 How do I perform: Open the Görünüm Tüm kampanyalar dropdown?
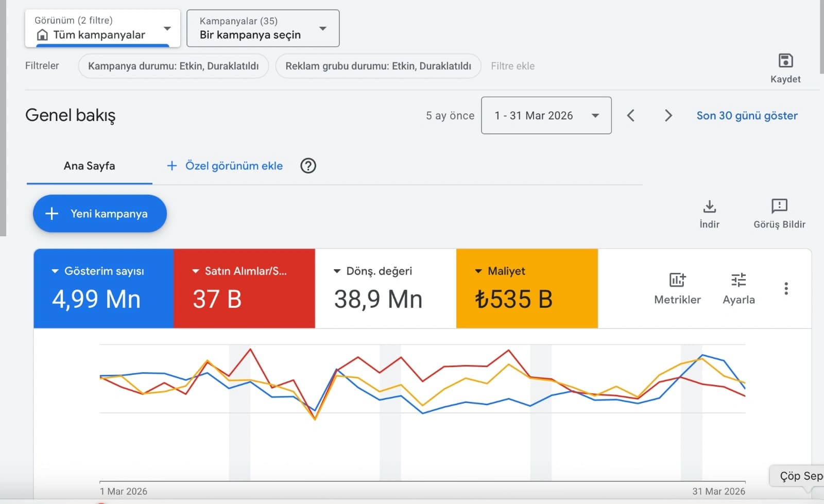tap(102, 28)
